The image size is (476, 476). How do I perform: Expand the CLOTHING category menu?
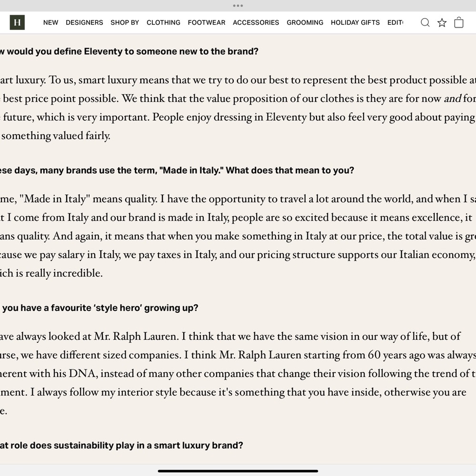pos(163,22)
